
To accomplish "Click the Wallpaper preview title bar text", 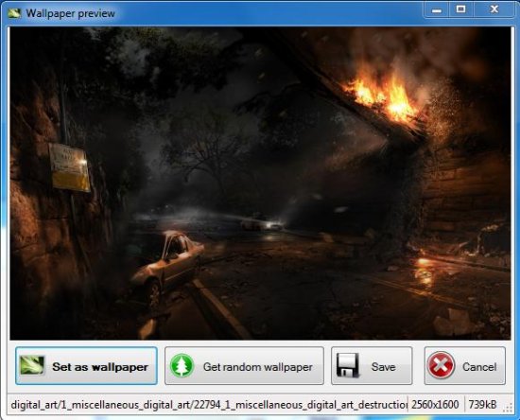I will [x=71, y=13].
